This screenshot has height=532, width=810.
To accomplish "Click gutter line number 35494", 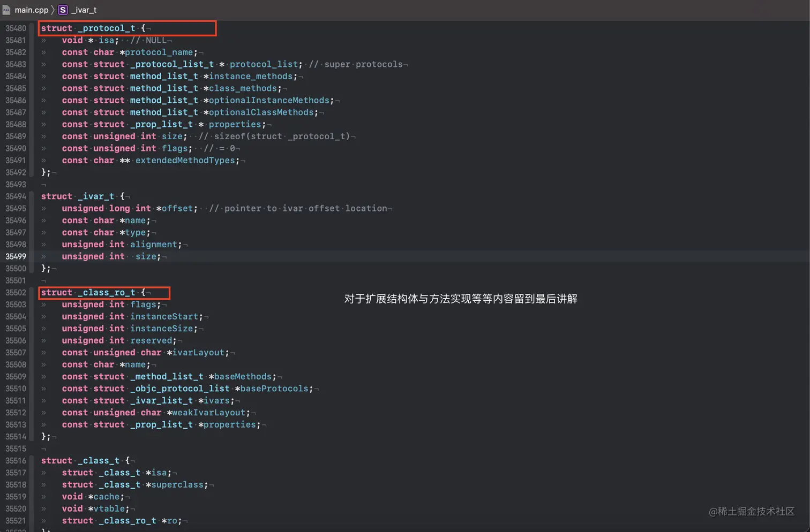I will (x=16, y=196).
